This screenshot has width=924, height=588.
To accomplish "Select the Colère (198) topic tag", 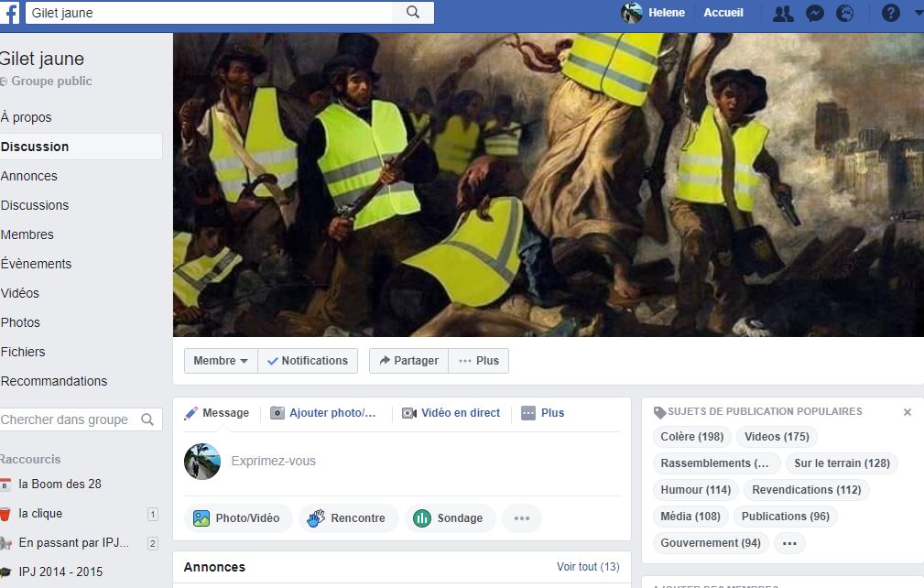I will 691,437.
